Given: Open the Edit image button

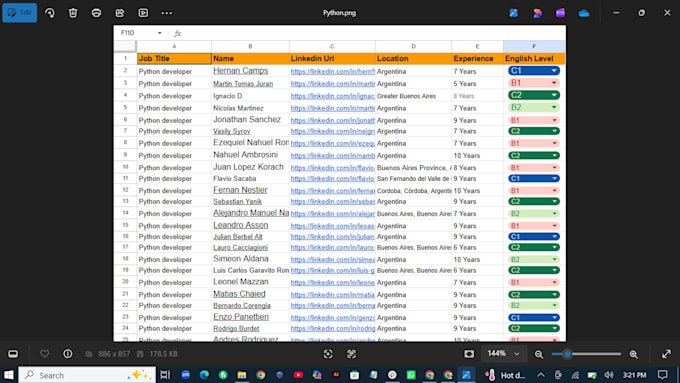Looking at the screenshot, I should 20,13.
